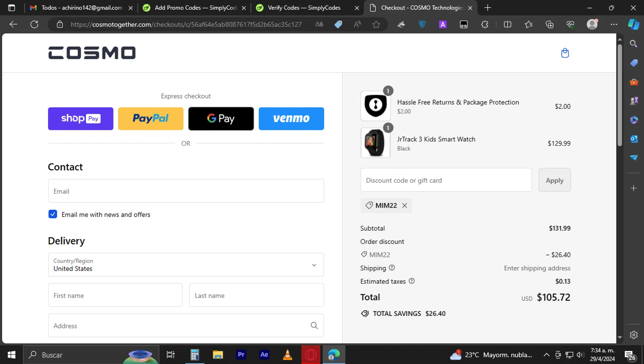Click the Last name field
The width and height of the screenshot is (644, 364).
point(256,295)
